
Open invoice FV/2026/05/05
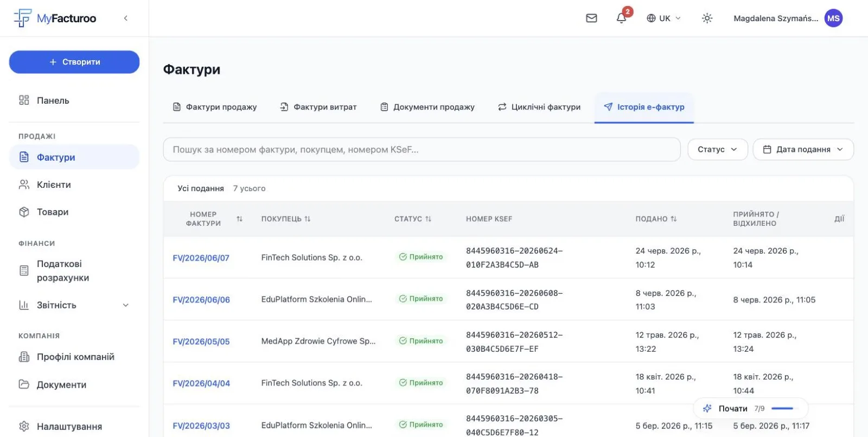point(201,341)
